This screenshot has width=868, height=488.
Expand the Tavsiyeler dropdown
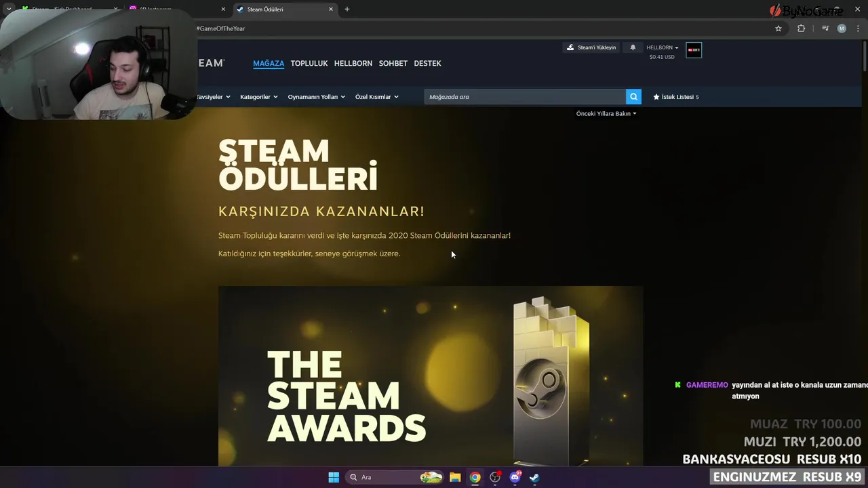click(214, 97)
